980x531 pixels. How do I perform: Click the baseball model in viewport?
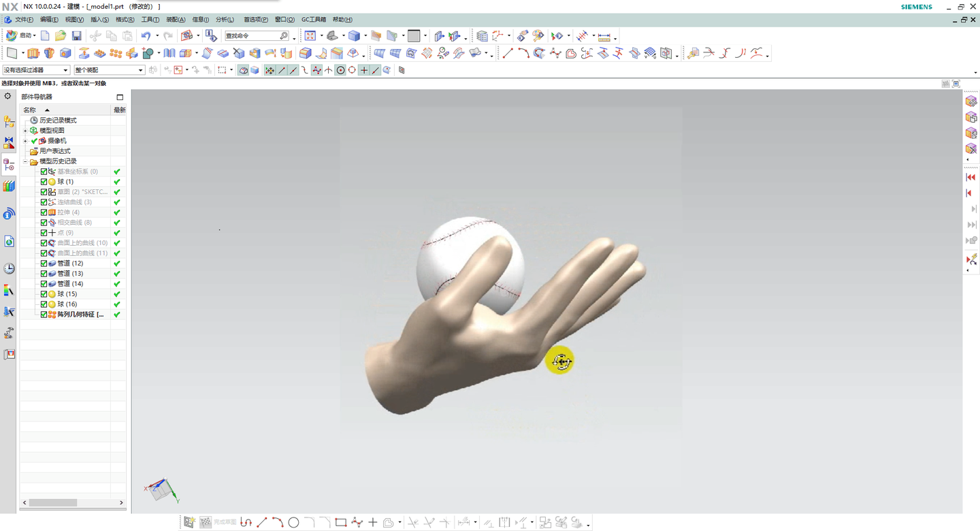tap(470, 265)
